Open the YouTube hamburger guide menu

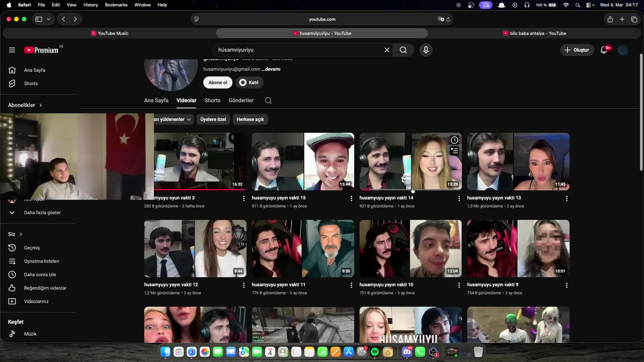click(x=12, y=50)
